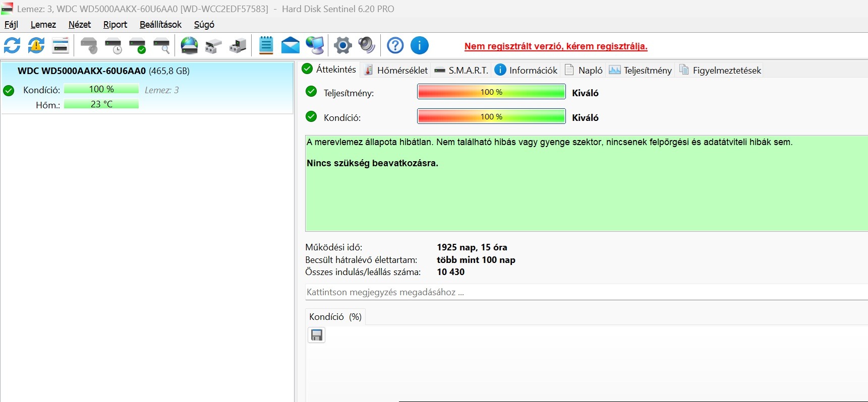Switch to the Áttekintés tab
The height and width of the screenshot is (402, 868).
click(x=329, y=70)
